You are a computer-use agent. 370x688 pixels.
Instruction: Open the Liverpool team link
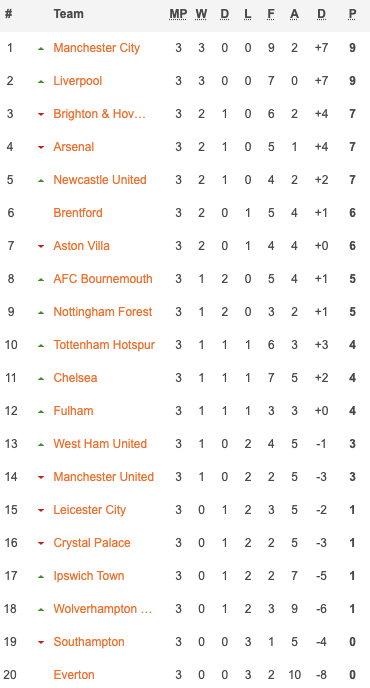(x=78, y=81)
